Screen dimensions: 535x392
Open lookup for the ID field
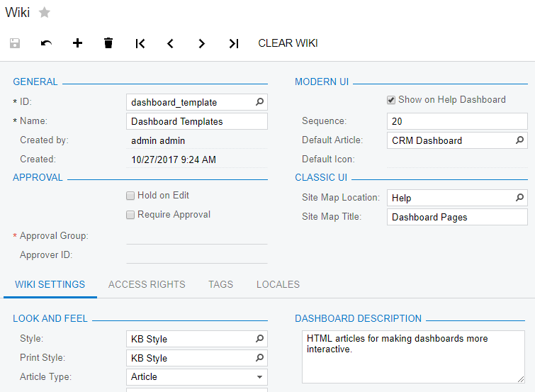coord(259,102)
